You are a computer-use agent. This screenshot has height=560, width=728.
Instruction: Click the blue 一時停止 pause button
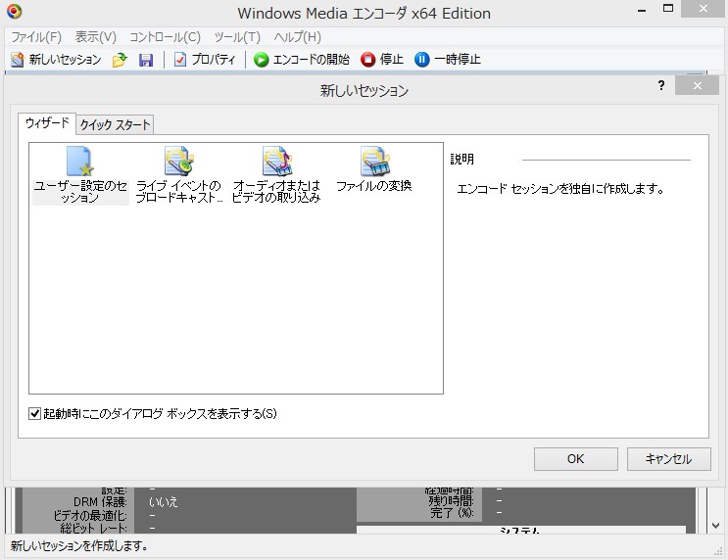point(448,60)
